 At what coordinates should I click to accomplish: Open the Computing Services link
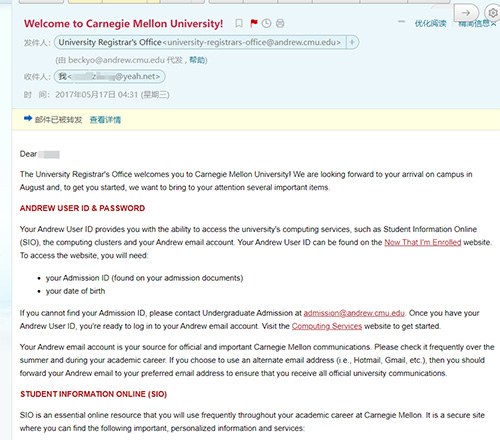pyautogui.click(x=327, y=326)
